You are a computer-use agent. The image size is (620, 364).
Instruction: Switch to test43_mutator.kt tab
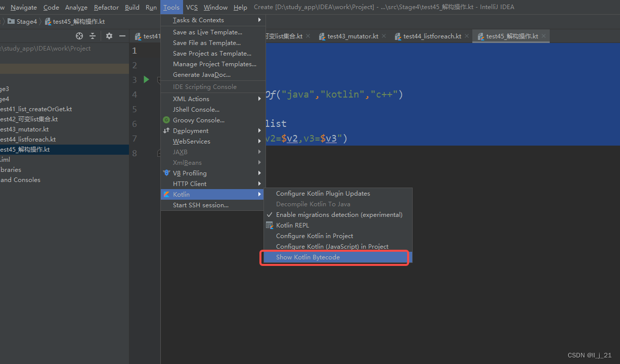point(352,36)
